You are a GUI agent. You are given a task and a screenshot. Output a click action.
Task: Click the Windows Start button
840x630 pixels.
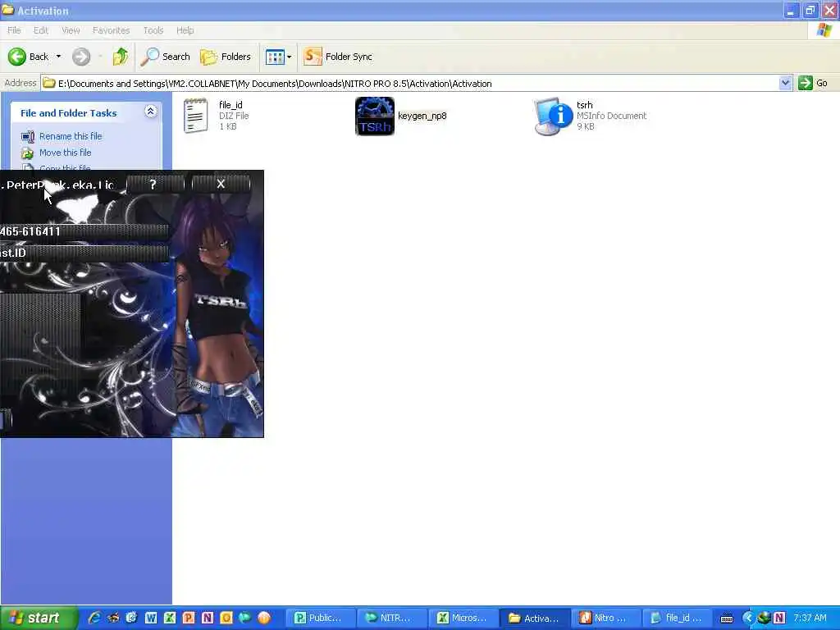click(x=39, y=618)
